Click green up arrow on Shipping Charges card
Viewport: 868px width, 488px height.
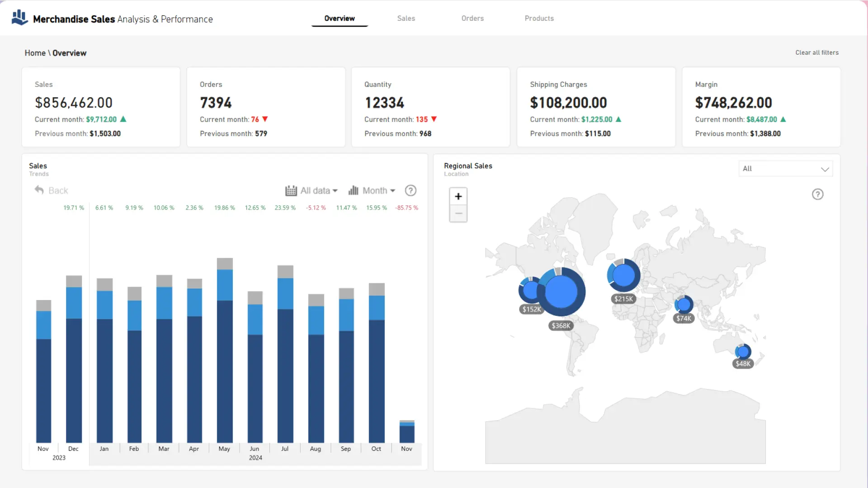[x=618, y=119]
